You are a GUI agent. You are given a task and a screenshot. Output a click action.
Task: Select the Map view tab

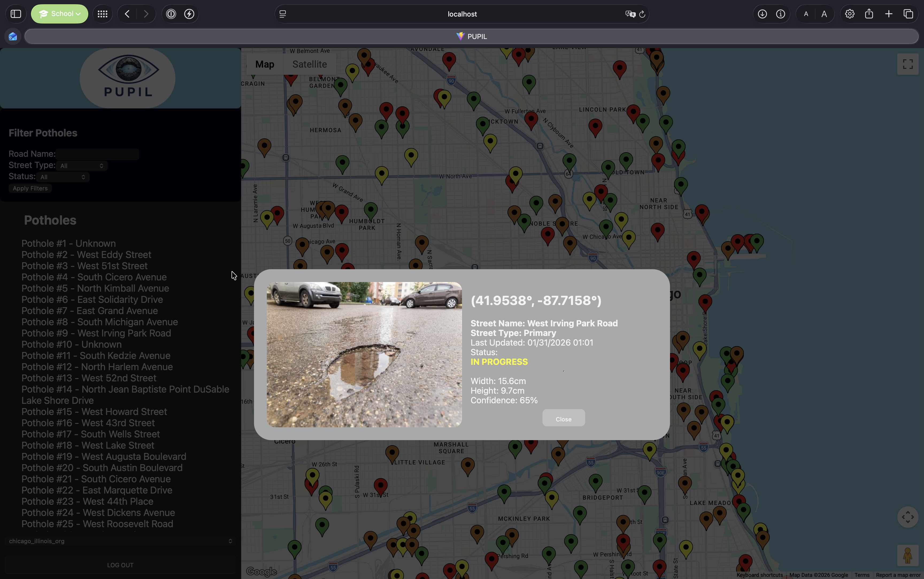pyautogui.click(x=264, y=64)
